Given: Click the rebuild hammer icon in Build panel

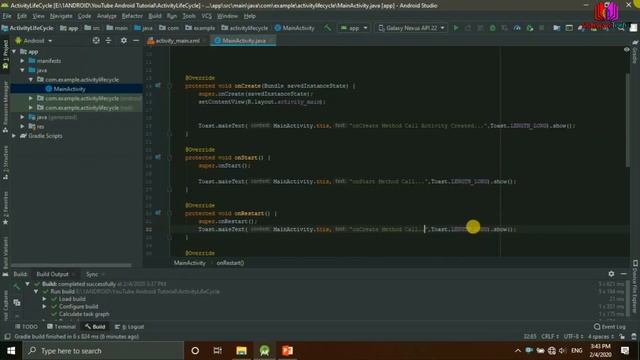Looking at the screenshot, I should (x=16, y=287).
